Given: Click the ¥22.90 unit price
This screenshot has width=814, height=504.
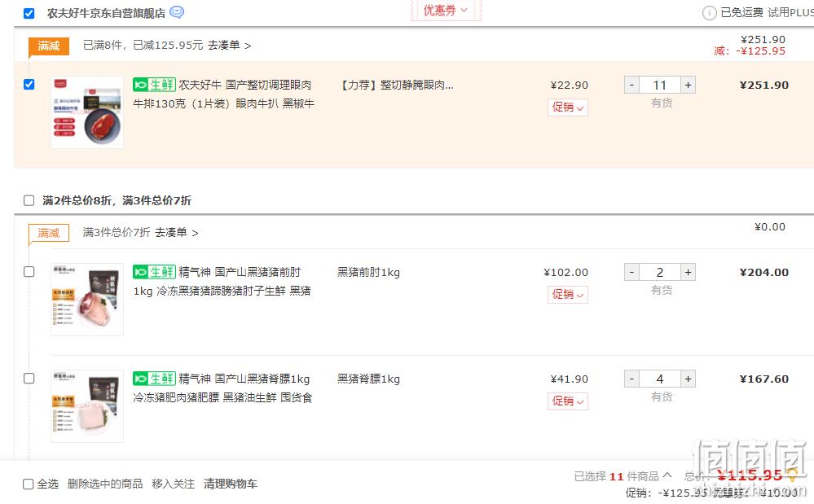Looking at the screenshot, I should point(569,85).
